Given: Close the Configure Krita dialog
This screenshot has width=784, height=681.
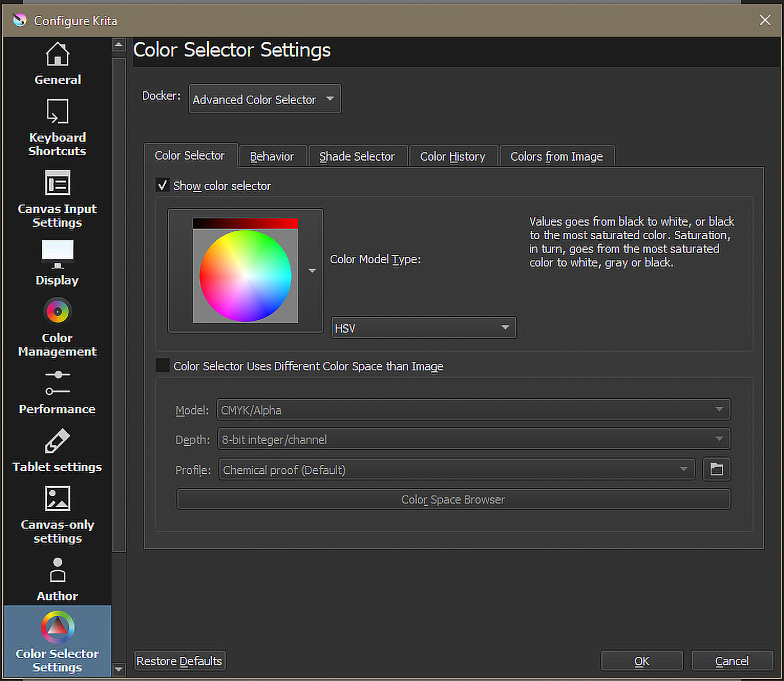Looking at the screenshot, I should click(x=765, y=20).
